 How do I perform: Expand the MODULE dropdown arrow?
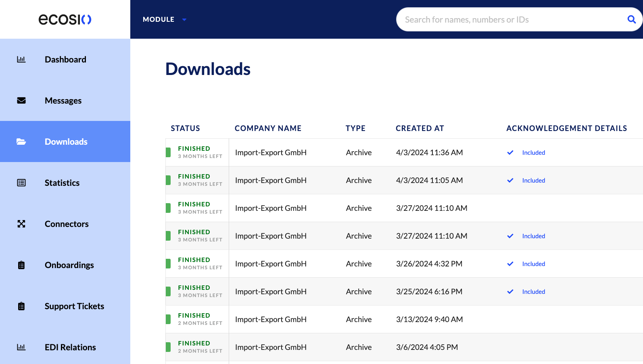(x=184, y=19)
